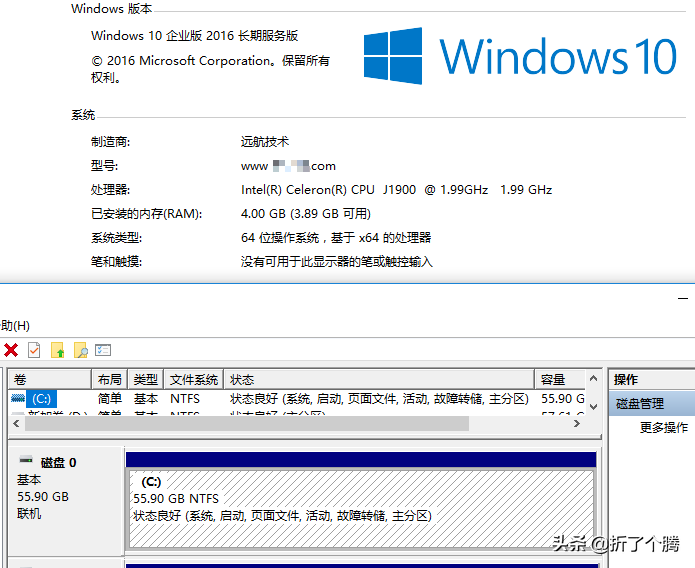Click the volume list scroll up arrow

tap(593, 379)
